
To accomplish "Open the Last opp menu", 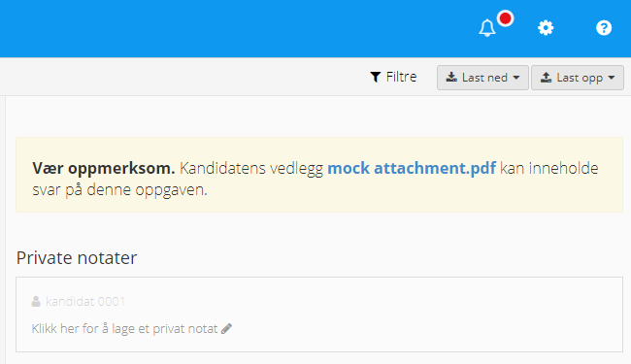I will (x=578, y=78).
